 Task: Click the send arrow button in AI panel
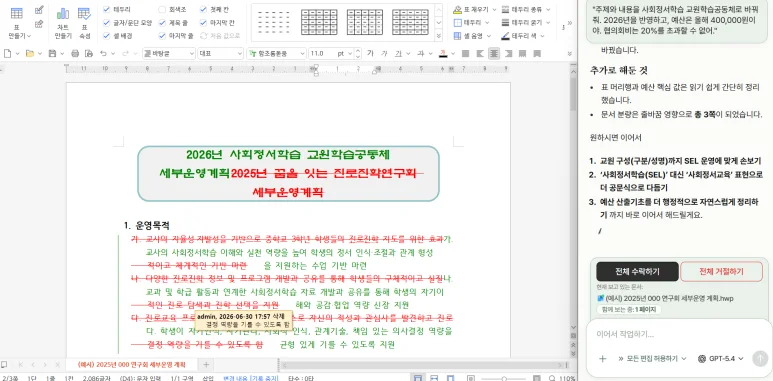[760, 358]
